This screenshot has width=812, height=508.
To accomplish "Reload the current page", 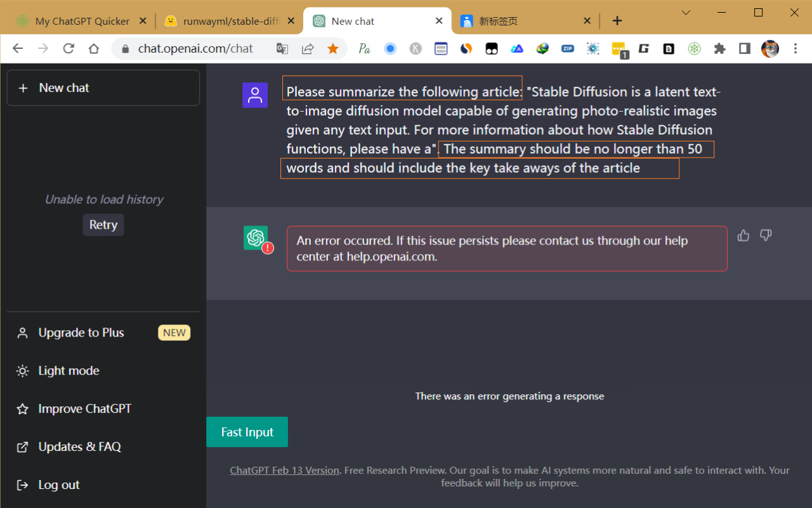I will pyautogui.click(x=69, y=48).
